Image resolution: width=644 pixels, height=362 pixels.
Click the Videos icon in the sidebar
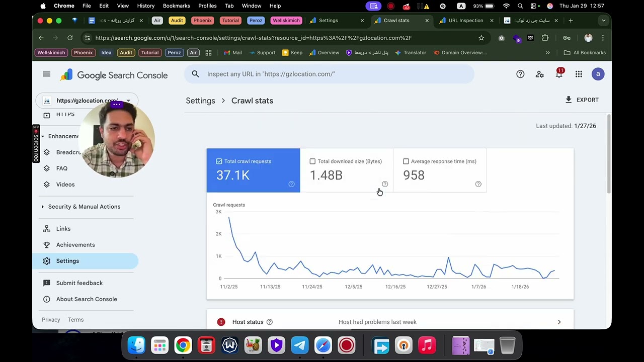point(47,185)
